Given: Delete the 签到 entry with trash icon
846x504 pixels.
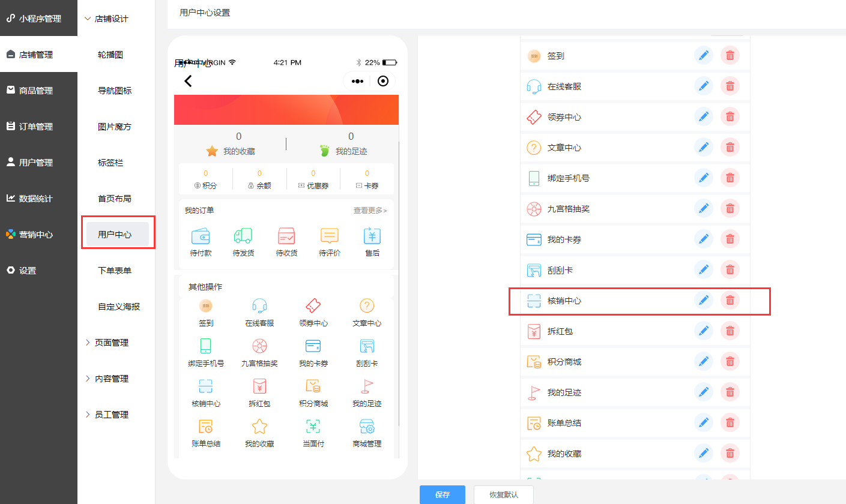Looking at the screenshot, I should tap(730, 55).
